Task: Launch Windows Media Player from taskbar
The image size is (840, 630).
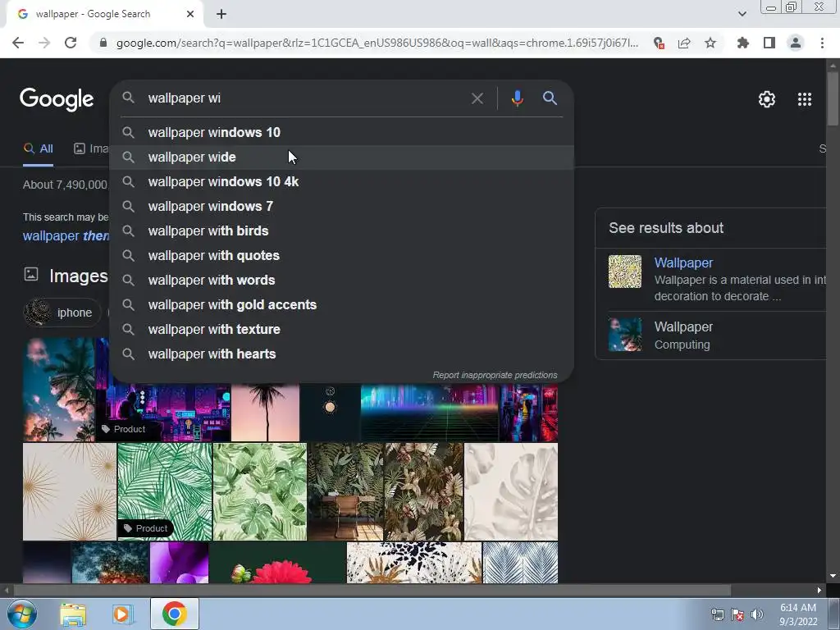Action: (x=121, y=614)
